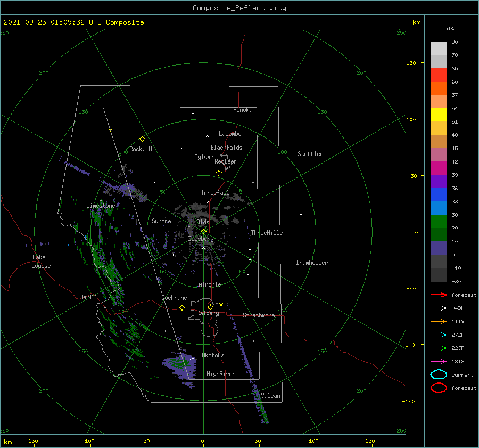Screen dimensions: 479x448
Task: Click the cyan 'current' ellipse icon
Action: (x=439, y=374)
